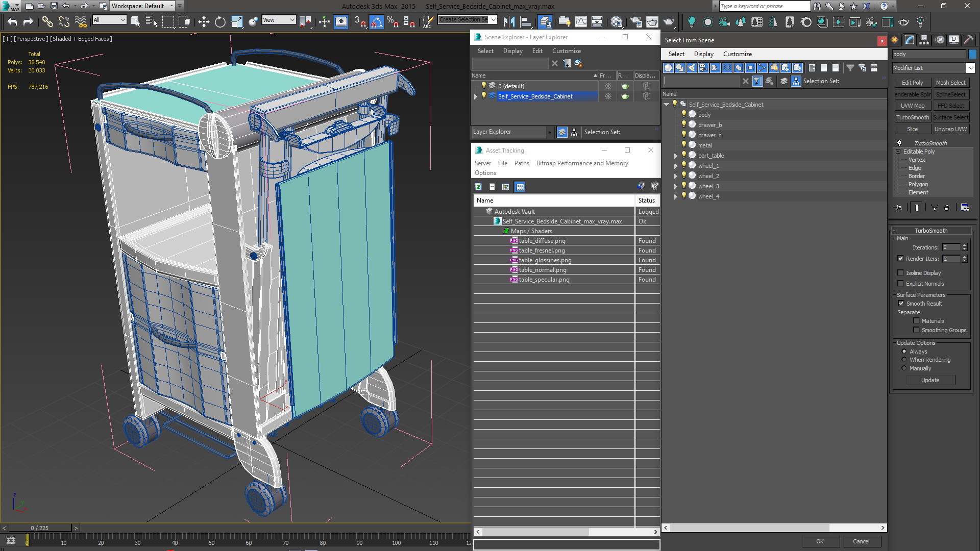Click Pin Stack icon below modifier stack
The height and width of the screenshot is (551, 980).
899,208
